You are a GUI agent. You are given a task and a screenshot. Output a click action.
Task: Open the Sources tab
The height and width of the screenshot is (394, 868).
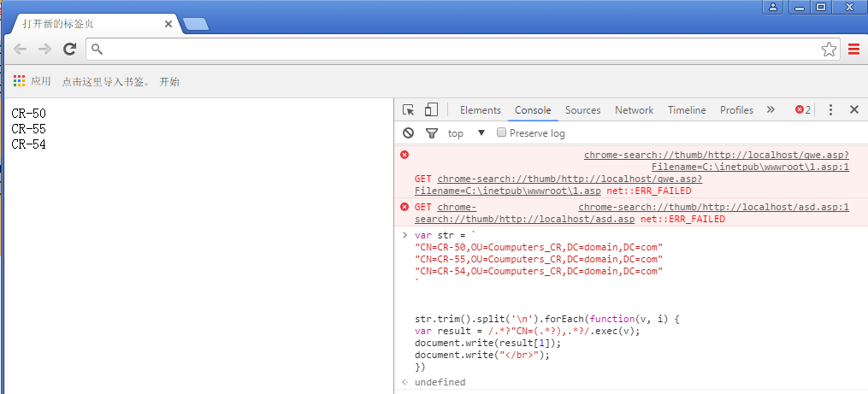pyautogui.click(x=583, y=109)
